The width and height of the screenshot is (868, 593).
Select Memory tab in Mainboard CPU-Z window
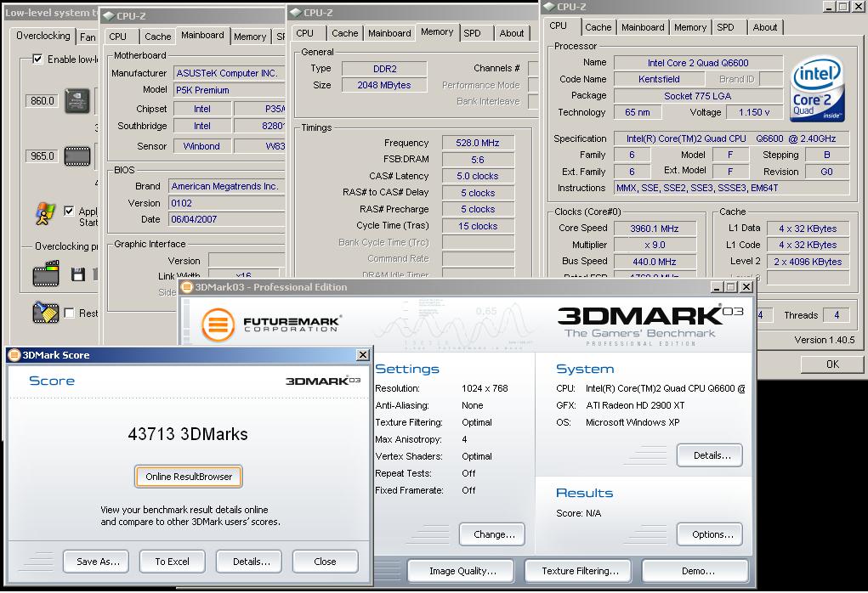click(250, 37)
